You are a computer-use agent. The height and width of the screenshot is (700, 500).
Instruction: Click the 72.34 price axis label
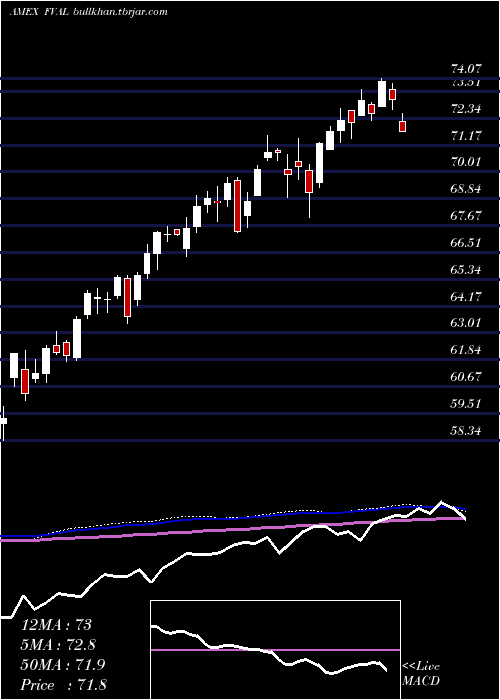pyautogui.click(x=466, y=108)
